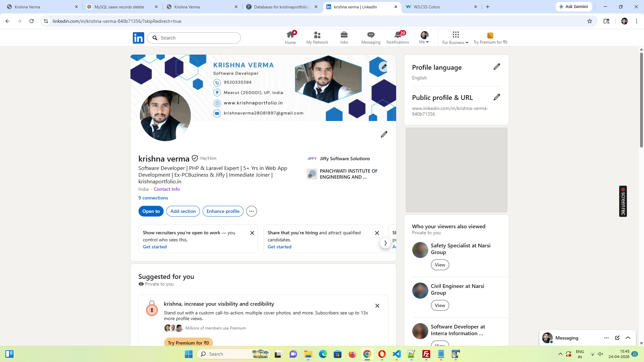
Task: Close the Premium visibility suggestion
Action: (377, 306)
